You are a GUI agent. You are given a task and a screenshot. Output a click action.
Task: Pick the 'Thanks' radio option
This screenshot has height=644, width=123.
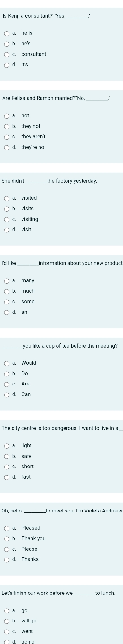7,560
